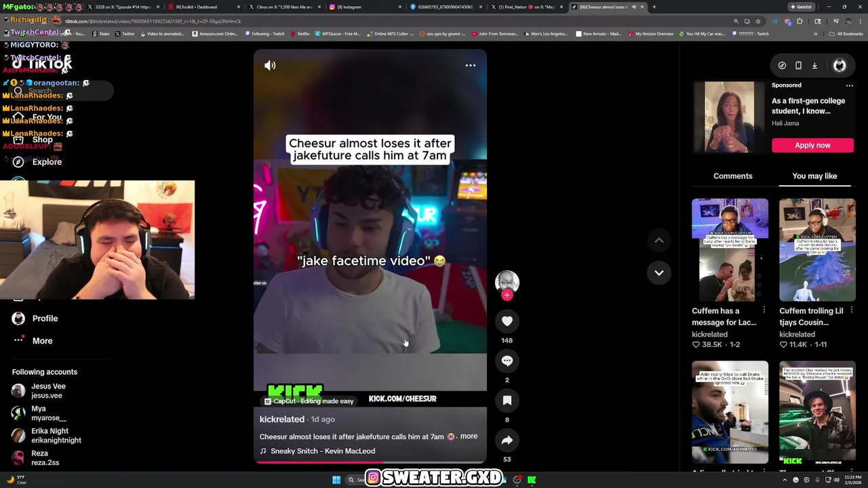This screenshot has width=868, height=488.
Task: Open options for Cuffem has a message card
Action: click(764, 310)
